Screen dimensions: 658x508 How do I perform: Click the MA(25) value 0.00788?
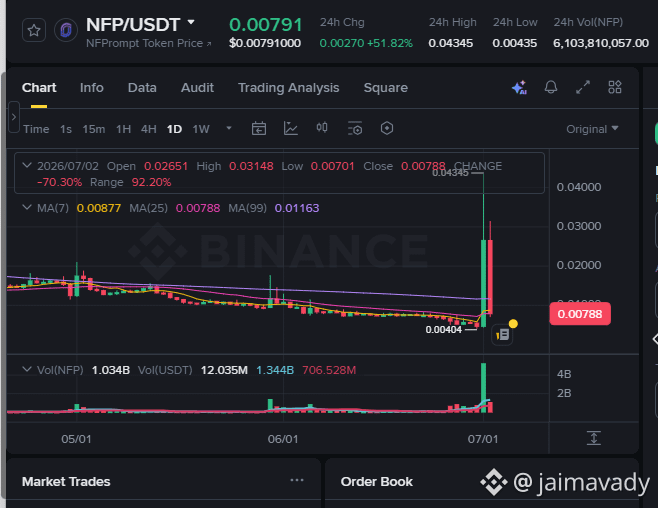(198, 208)
